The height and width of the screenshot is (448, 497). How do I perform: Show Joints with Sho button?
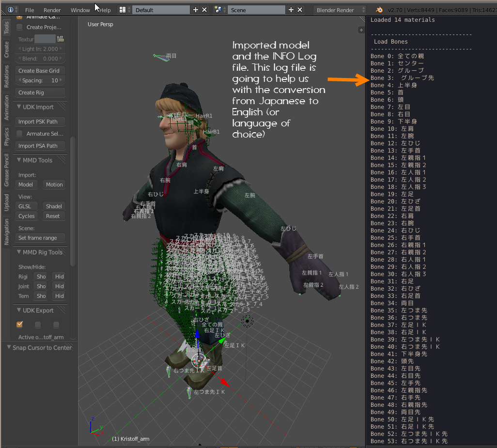click(41, 286)
